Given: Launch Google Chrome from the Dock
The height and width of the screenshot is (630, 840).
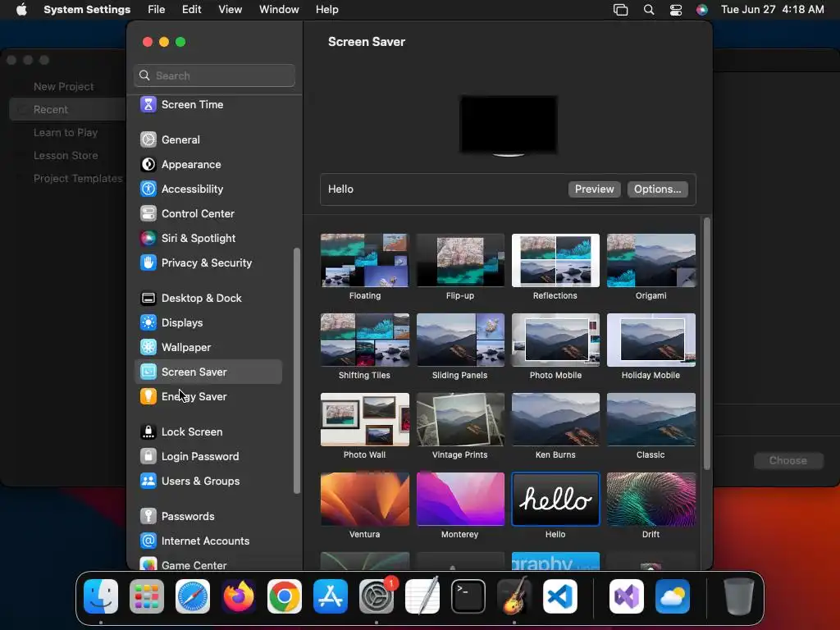Looking at the screenshot, I should [x=285, y=596].
